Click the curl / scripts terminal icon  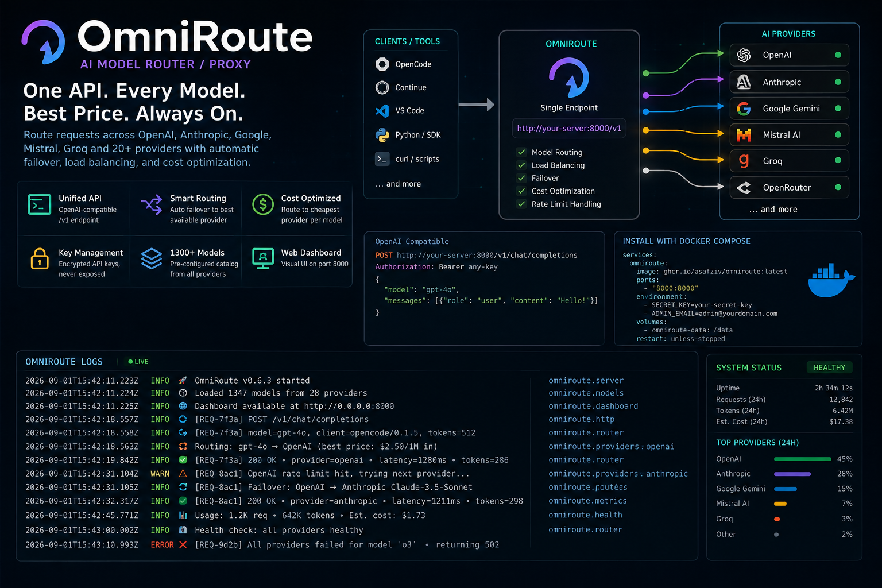[382, 159]
